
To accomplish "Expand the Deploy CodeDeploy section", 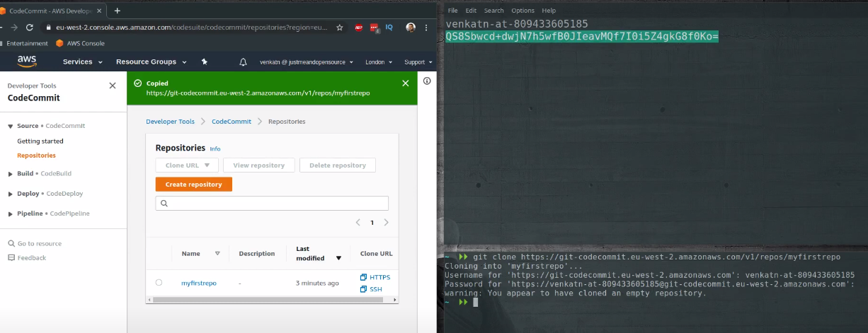I will (x=11, y=193).
